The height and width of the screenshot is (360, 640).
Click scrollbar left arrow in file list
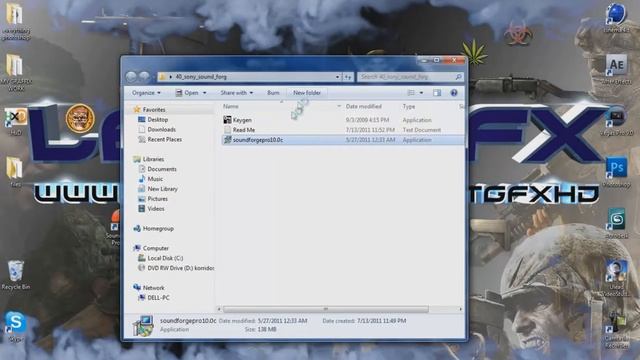tap(219, 309)
